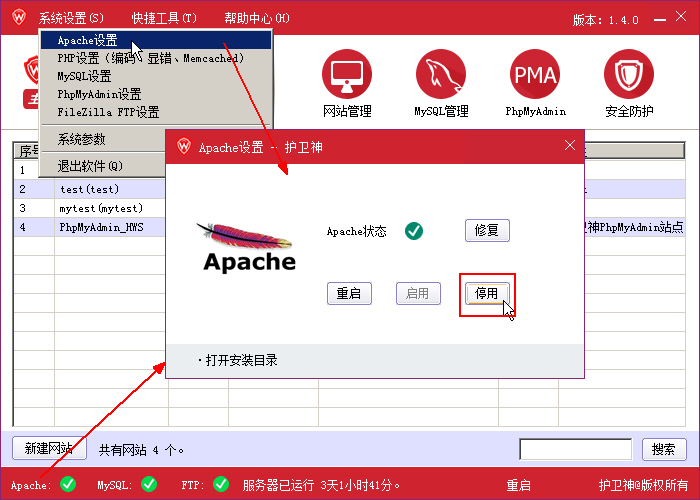Focus the search input field
The image size is (700, 500).
576,449
